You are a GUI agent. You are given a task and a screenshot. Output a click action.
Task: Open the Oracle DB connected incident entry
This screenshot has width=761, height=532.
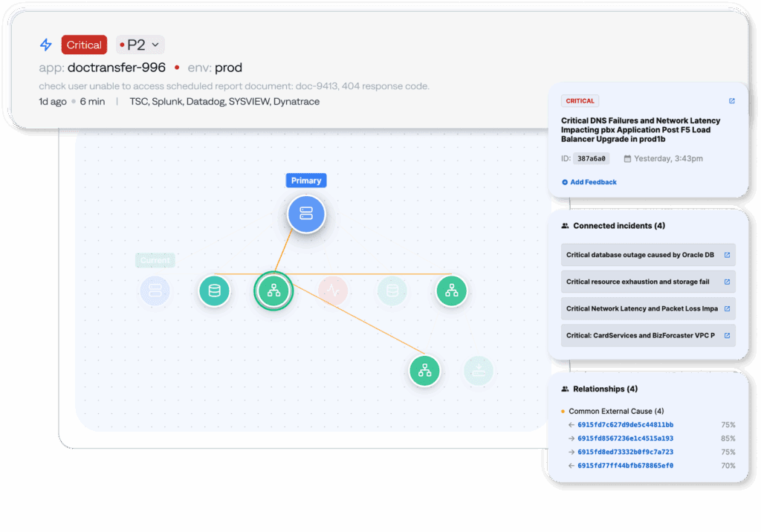[x=638, y=255]
